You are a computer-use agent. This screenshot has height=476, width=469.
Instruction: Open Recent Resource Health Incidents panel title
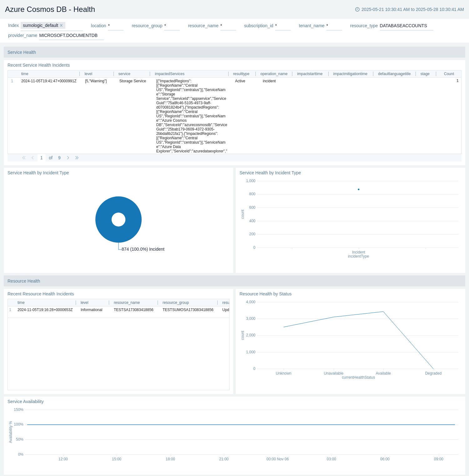41,294
